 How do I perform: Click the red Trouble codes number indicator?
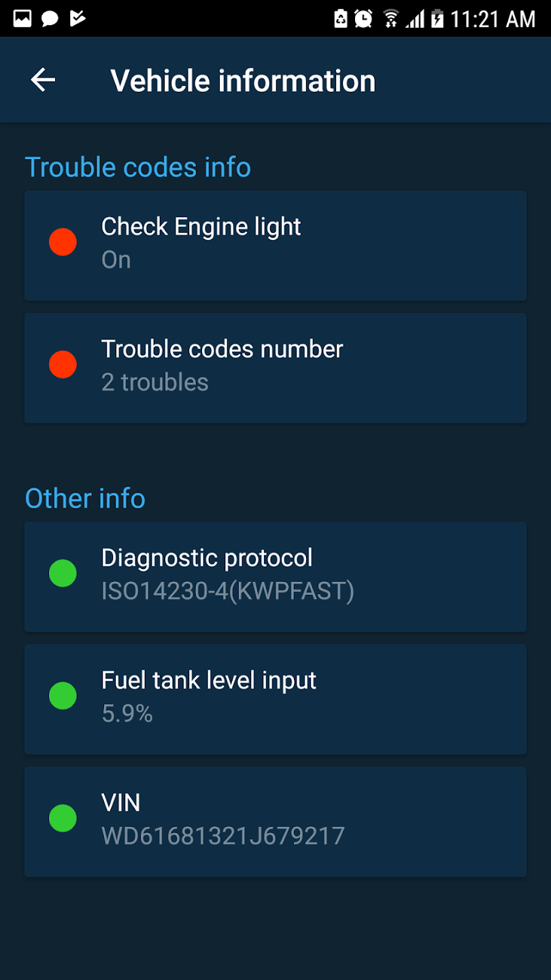63,365
